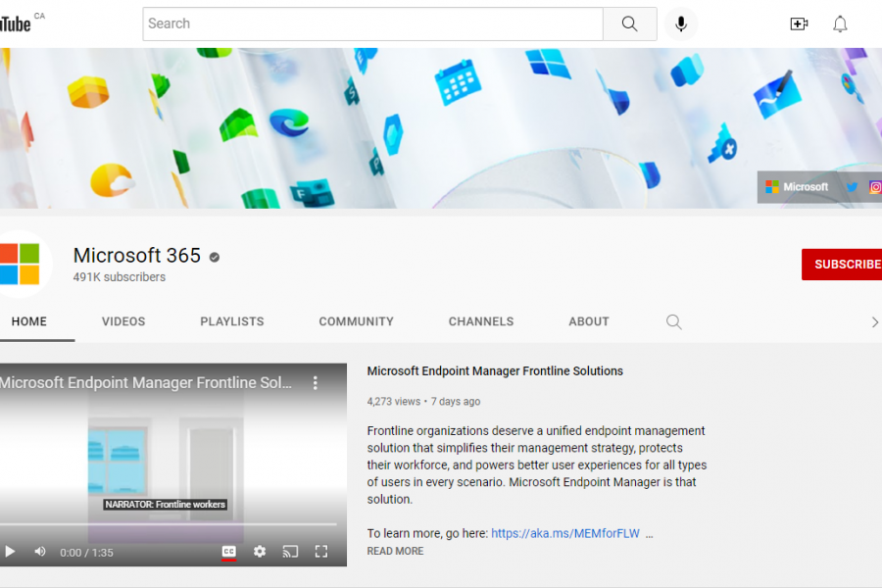This screenshot has height=588, width=882.
Task: Click the Subscribe button
Action: tap(845, 265)
